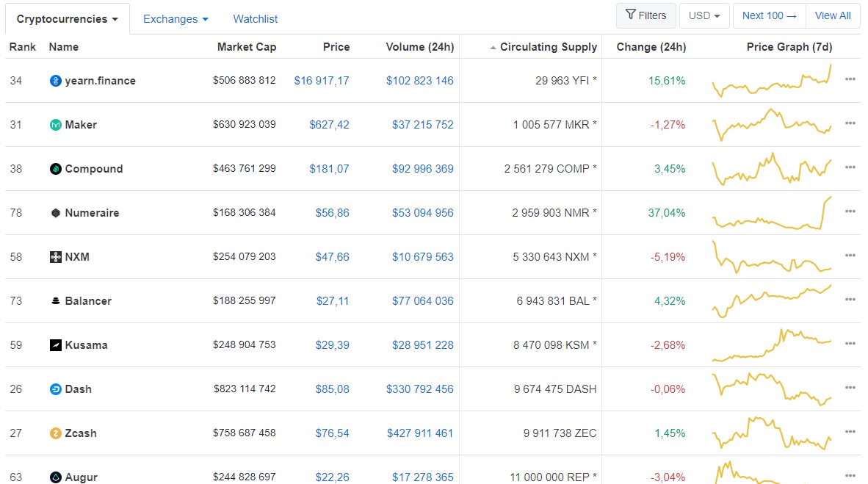
Task: Open the Kusama 7-day price graph
Action: tap(772, 345)
